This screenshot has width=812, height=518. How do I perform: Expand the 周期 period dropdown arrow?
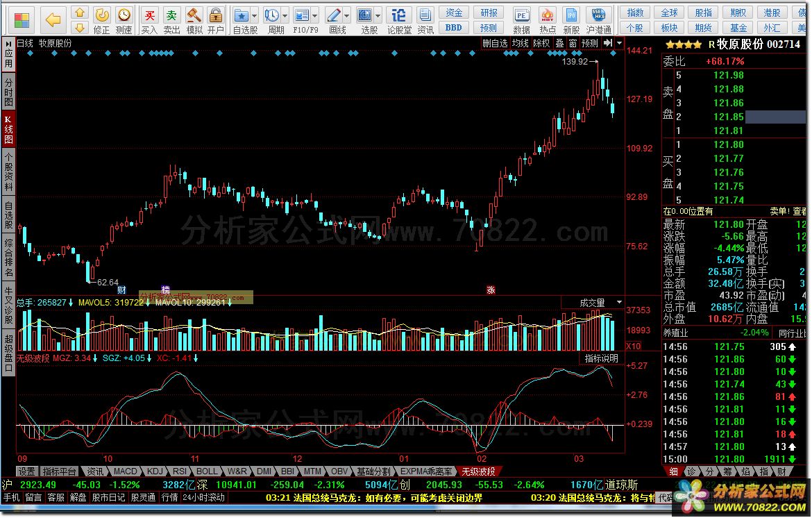pos(285,15)
